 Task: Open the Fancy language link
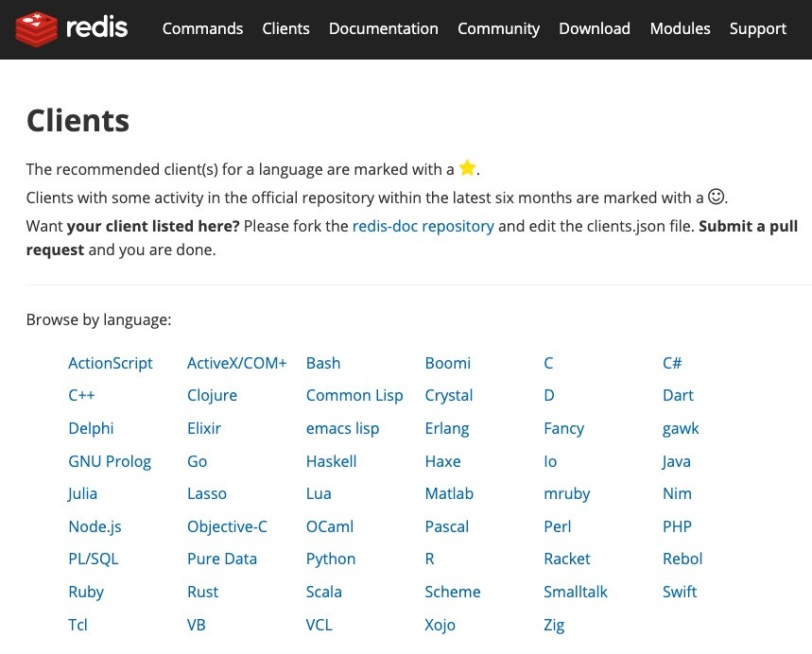coord(563,428)
